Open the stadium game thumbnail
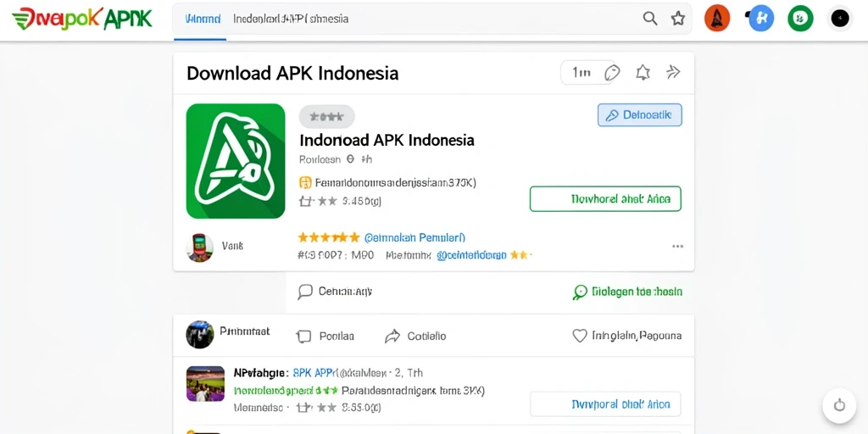This screenshot has width=868, height=434. [x=205, y=383]
